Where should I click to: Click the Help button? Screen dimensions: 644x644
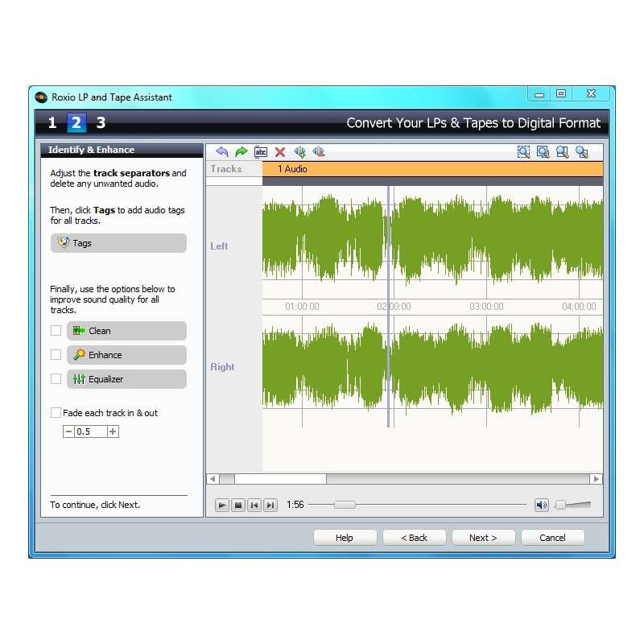click(x=345, y=538)
